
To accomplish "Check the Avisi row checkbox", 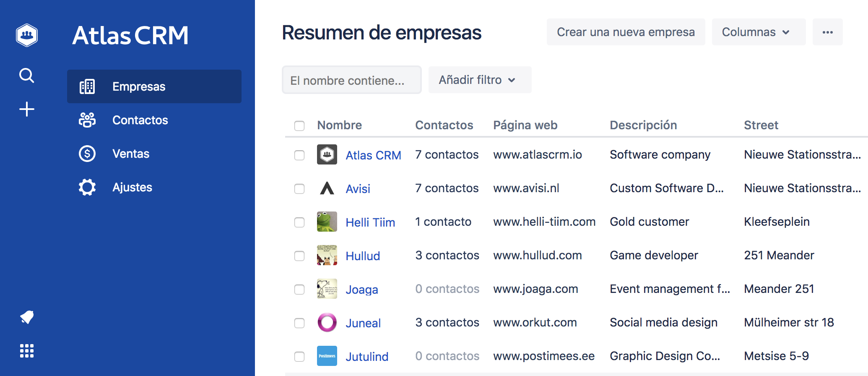I will pos(299,189).
